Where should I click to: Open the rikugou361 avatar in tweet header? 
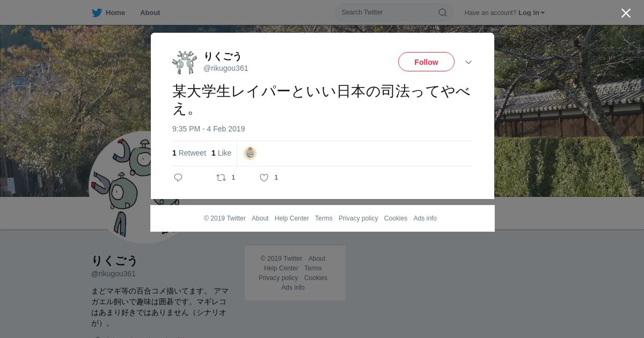coord(185,62)
